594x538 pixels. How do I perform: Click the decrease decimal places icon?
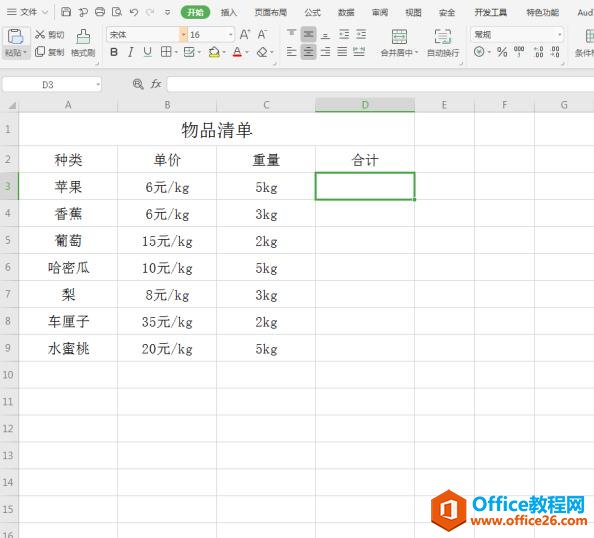pyautogui.click(x=555, y=52)
